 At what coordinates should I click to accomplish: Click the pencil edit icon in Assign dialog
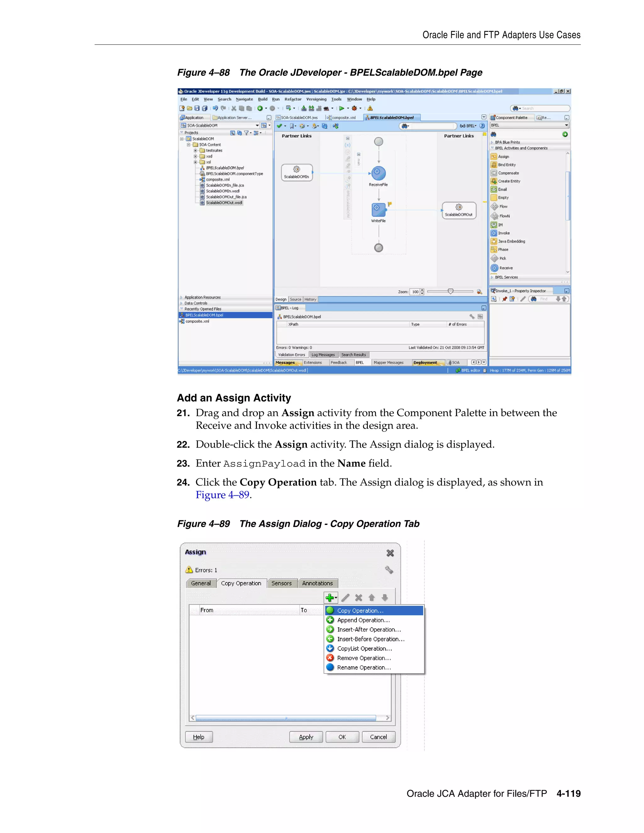(x=346, y=598)
